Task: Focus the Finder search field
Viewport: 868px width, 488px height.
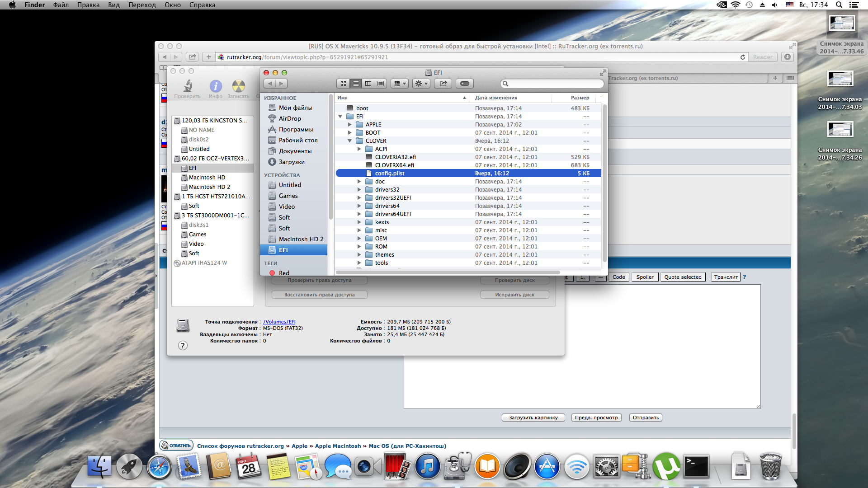Action: click(x=552, y=84)
